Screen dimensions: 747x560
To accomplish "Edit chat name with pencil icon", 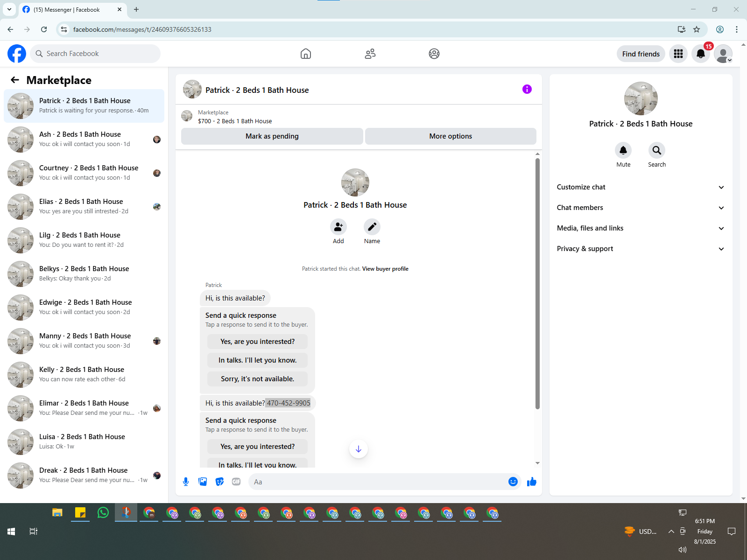I will tap(372, 227).
